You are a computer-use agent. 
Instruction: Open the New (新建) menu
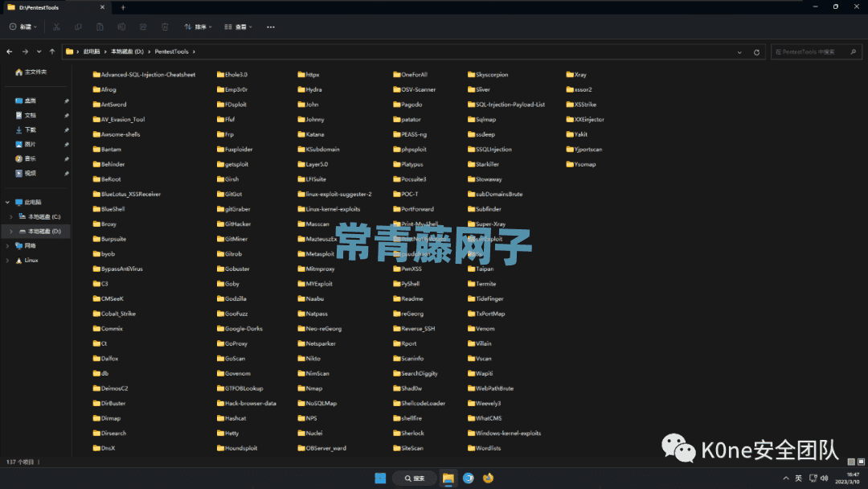tap(23, 27)
